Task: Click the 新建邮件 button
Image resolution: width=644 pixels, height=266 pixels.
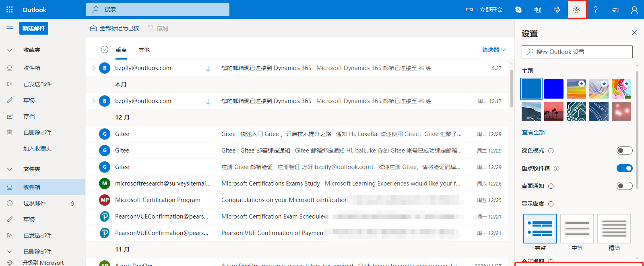Action: (x=34, y=28)
